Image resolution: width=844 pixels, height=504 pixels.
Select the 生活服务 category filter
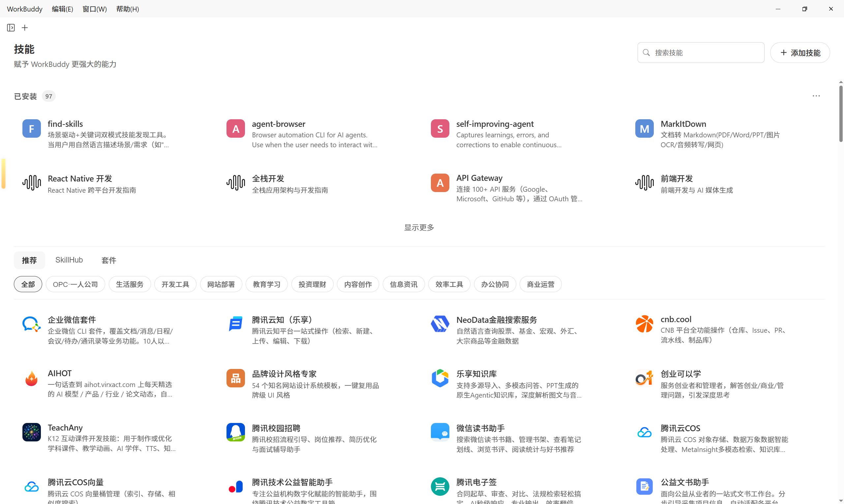pos(130,284)
